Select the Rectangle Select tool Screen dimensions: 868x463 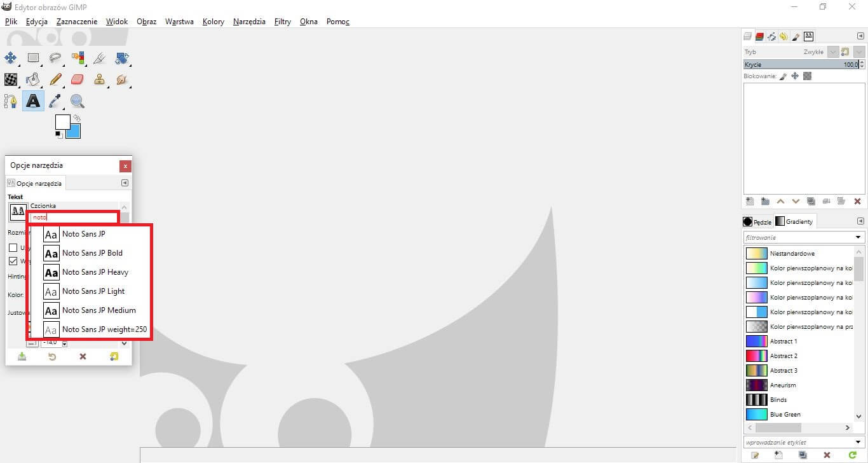click(x=33, y=58)
